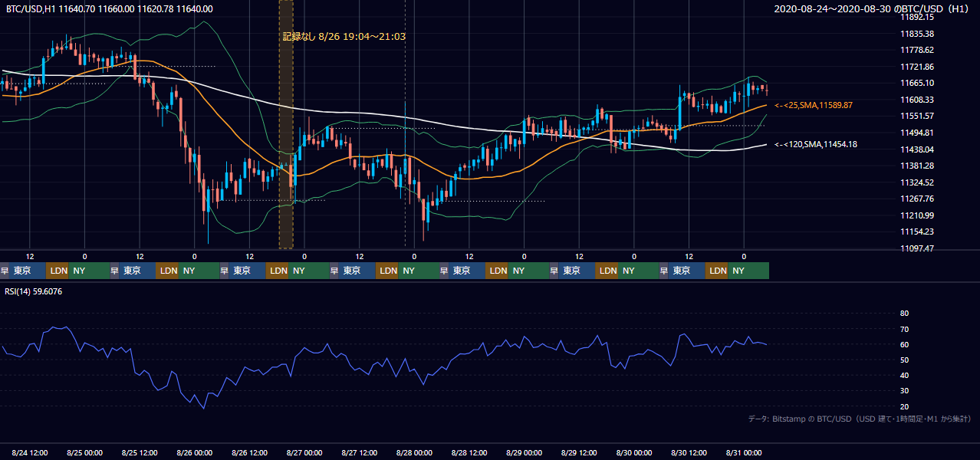Click the 8/27 12:00 date label
This screenshot has height=460, width=980.
360,453
